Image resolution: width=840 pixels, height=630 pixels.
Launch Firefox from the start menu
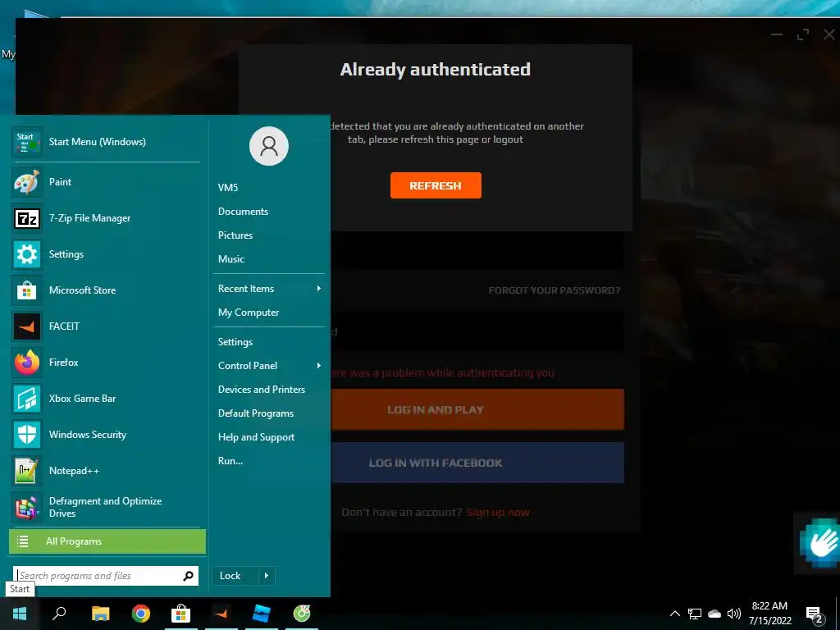pyautogui.click(x=107, y=363)
